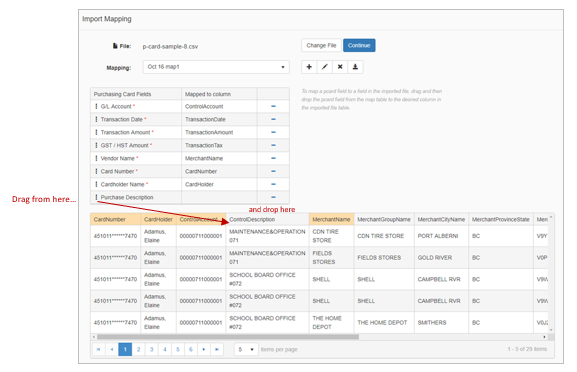
Task: Click the 1 - 5 of 29 items text
Action: [x=527, y=349]
